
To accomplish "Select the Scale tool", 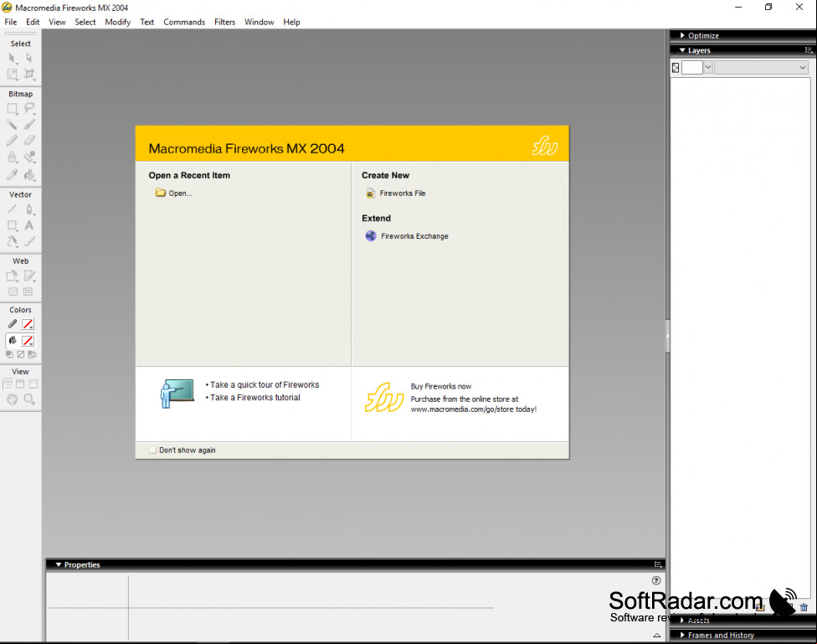I will click(x=12, y=74).
